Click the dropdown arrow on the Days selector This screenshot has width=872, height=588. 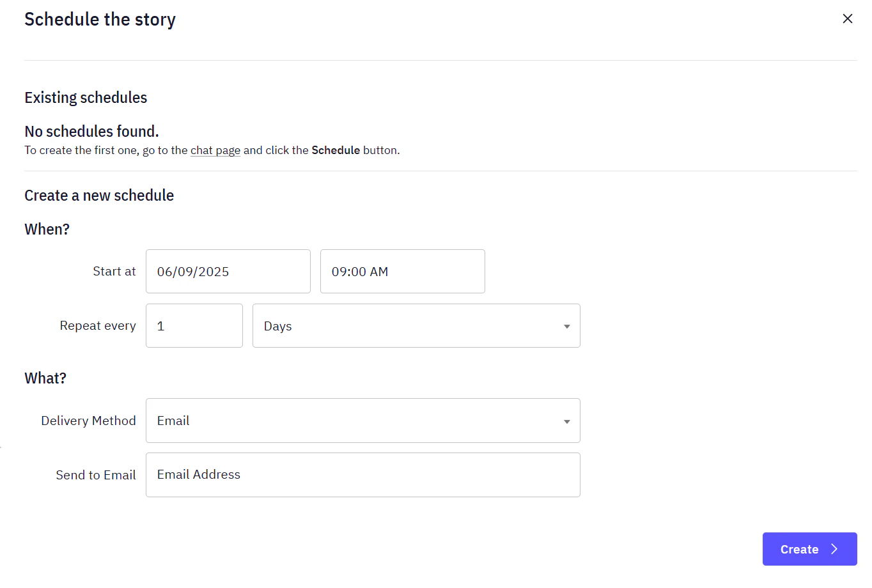click(566, 326)
